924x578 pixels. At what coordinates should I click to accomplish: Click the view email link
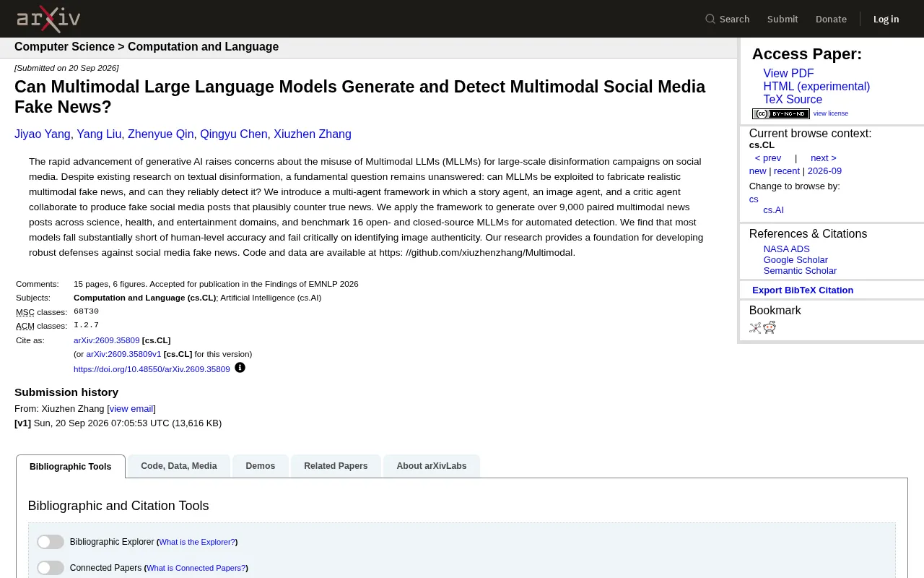[x=131, y=409]
